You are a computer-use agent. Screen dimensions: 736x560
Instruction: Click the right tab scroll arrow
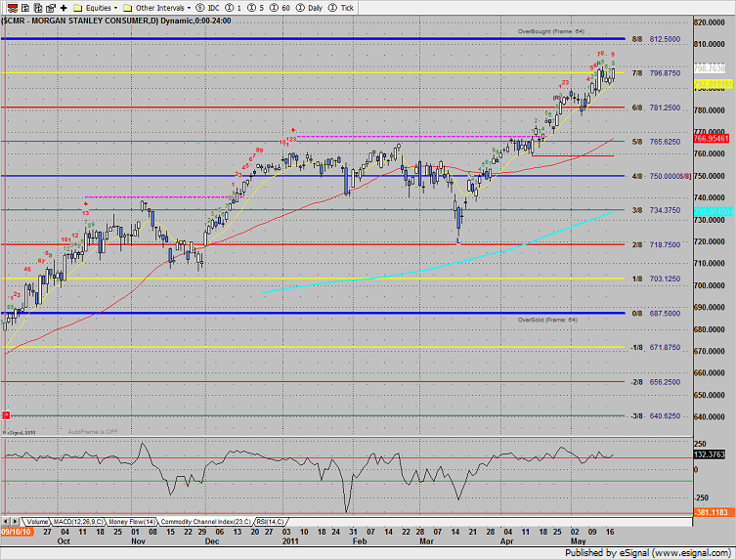(x=15, y=522)
